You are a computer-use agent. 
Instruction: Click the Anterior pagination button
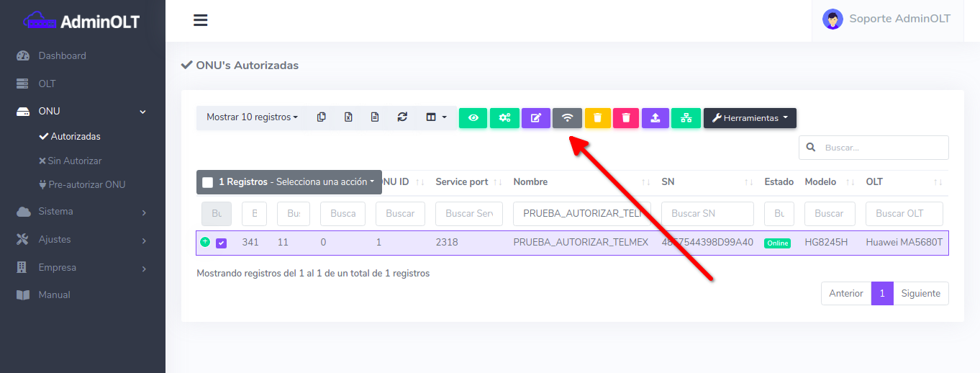click(x=845, y=294)
